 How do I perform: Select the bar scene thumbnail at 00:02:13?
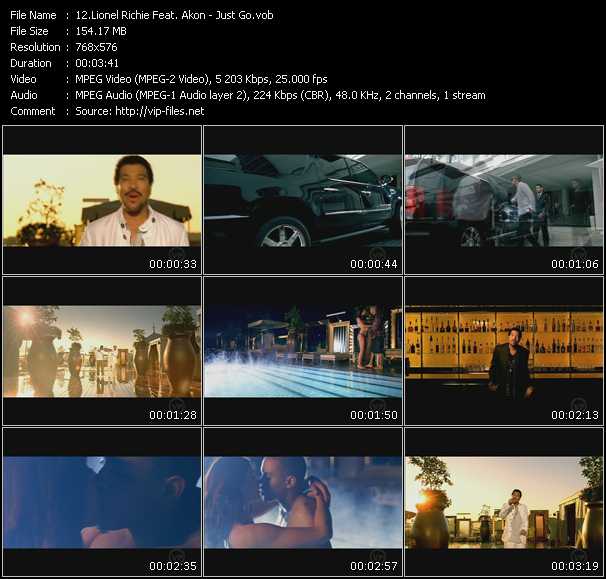(x=504, y=351)
